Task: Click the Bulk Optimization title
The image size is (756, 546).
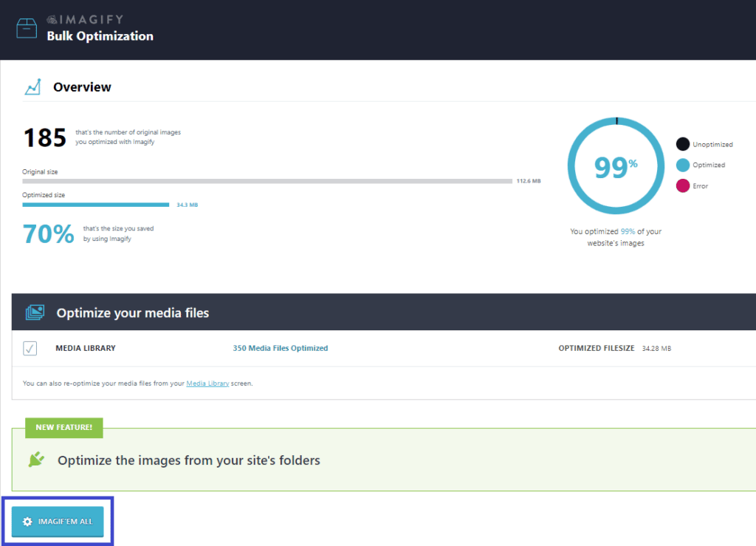Action: click(x=100, y=36)
